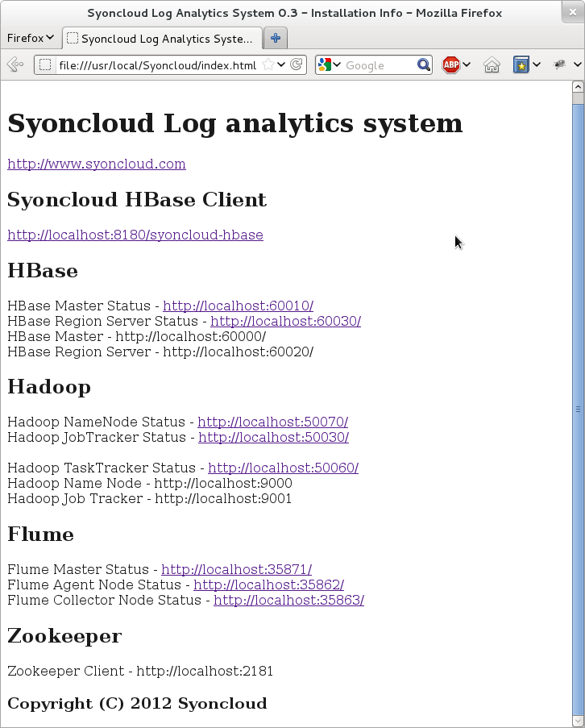Screen dimensions: 585x728
Task: Open Hadoop JobTracker Status link localhost:50030
Action: pos(273,437)
